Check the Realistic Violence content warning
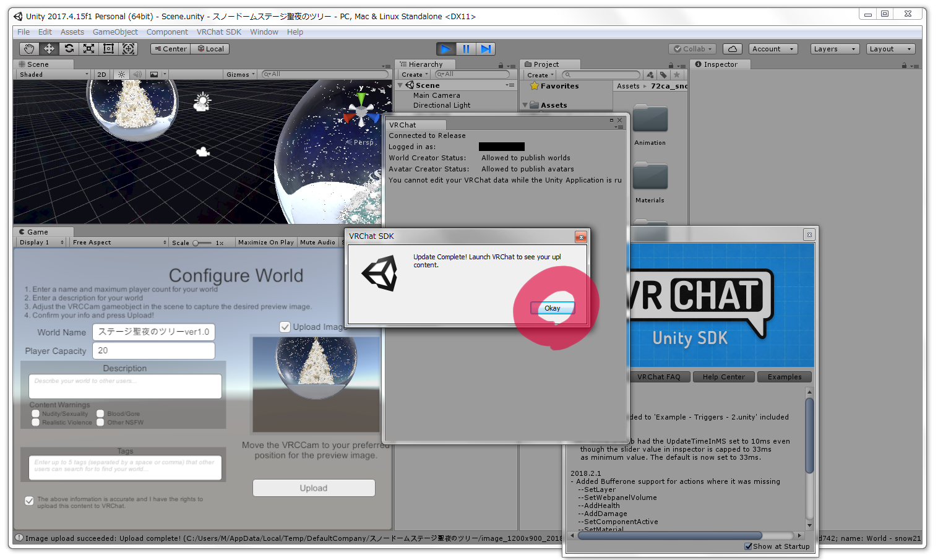Screen dimensions: 938x560 coord(36,423)
